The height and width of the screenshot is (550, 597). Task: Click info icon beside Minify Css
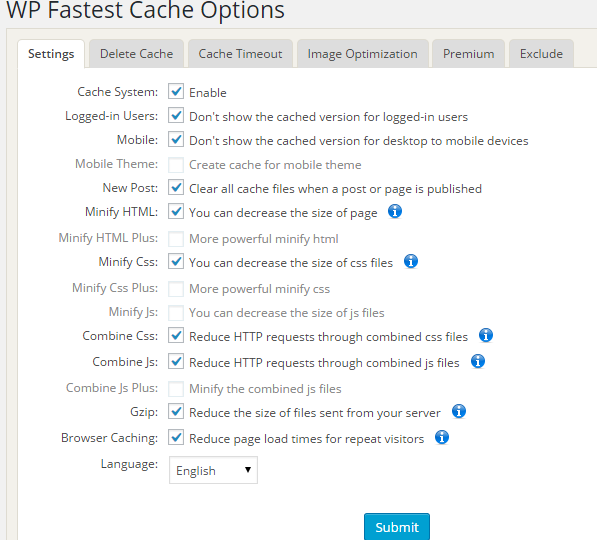click(x=411, y=261)
